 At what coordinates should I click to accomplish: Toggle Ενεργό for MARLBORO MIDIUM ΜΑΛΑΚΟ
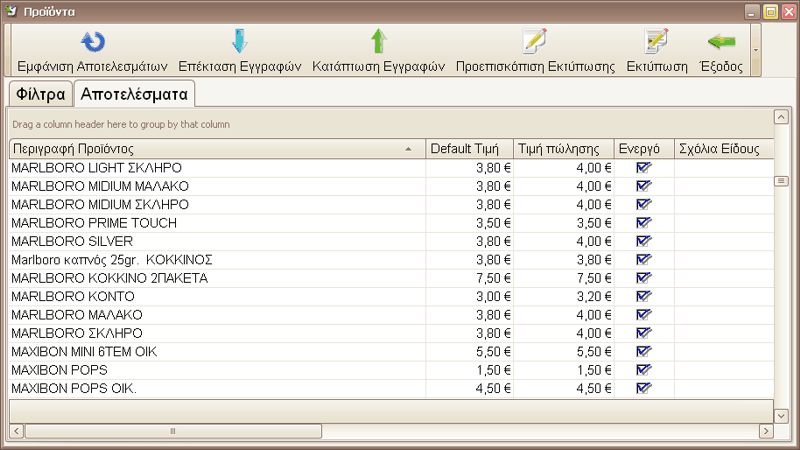644,186
